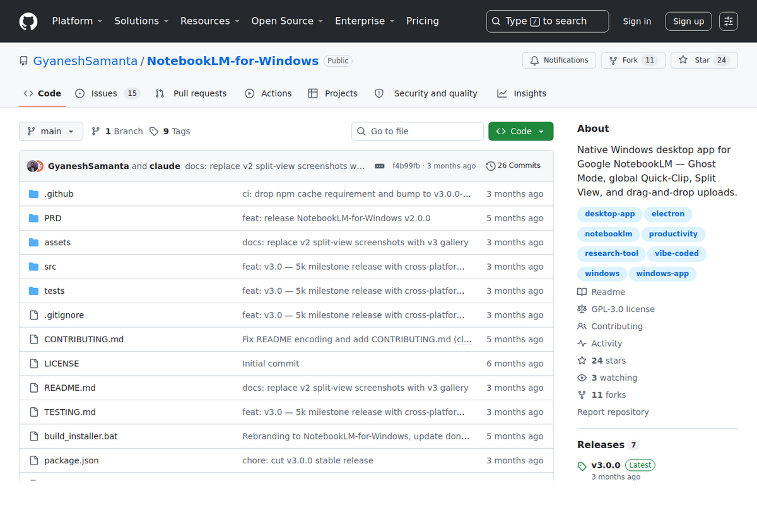Switch to the Code tab
757x532 pixels.
[42, 93]
